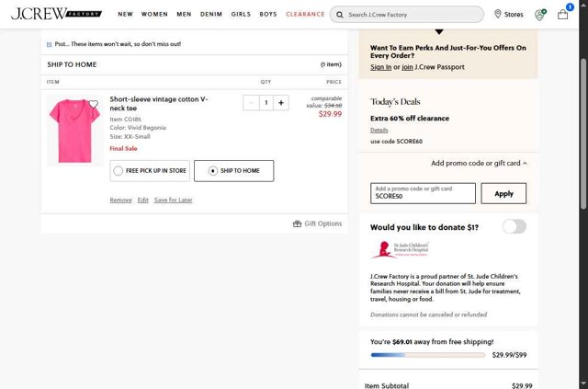588x389 pixels.
Task: Click the Remove item link
Action: pyautogui.click(x=120, y=200)
